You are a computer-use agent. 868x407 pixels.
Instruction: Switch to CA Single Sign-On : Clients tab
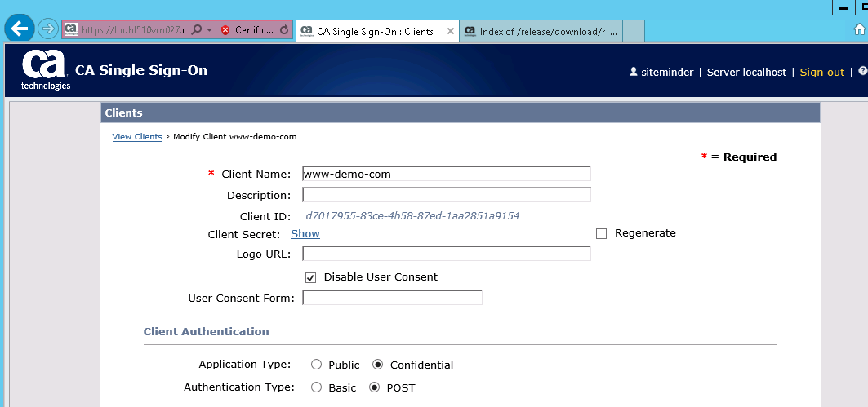click(x=377, y=32)
